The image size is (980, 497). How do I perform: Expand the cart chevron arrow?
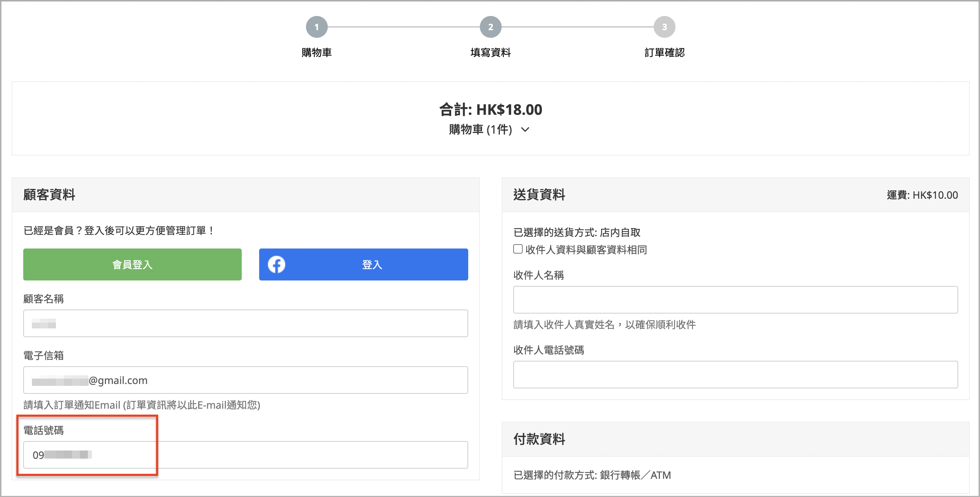click(x=525, y=130)
